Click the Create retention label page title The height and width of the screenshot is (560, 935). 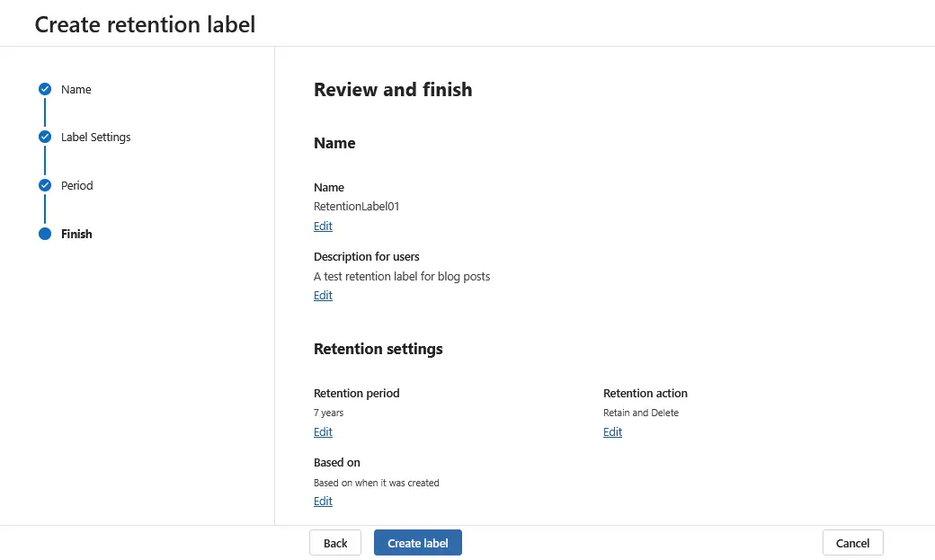[x=145, y=24]
